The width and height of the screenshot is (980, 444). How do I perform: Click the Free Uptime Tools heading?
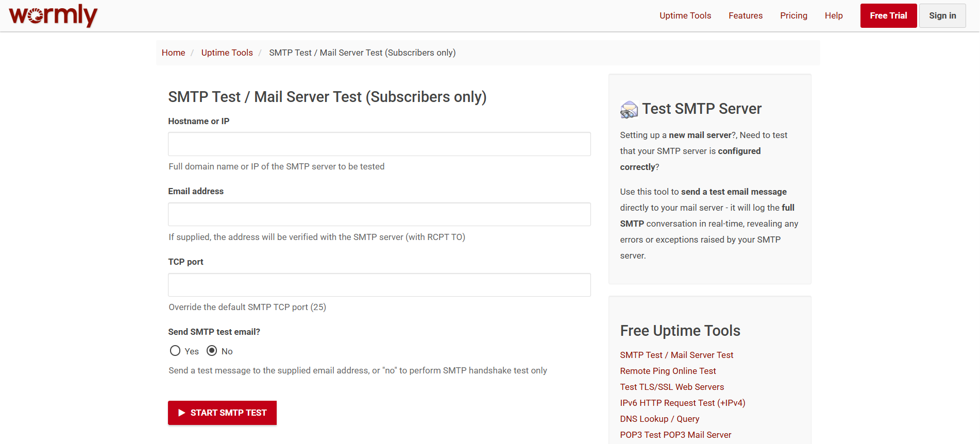(x=680, y=331)
